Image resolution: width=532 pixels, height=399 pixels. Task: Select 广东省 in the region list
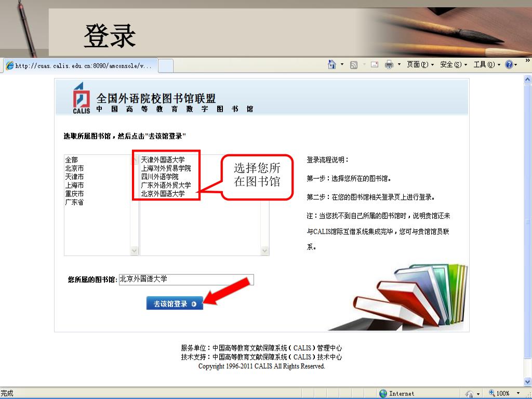click(74, 202)
